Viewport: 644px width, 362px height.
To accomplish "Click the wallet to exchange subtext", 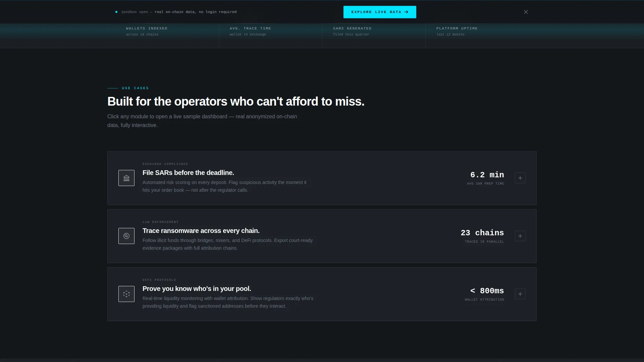I will click(x=248, y=35).
